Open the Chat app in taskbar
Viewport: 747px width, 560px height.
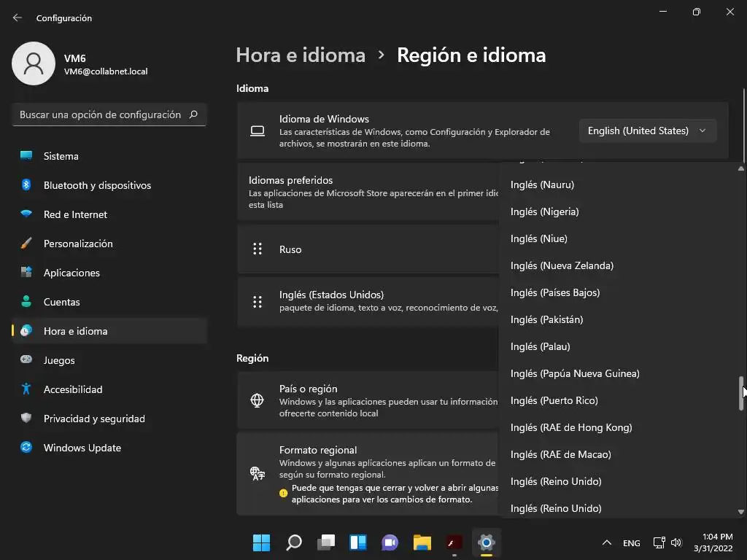[390, 542]
